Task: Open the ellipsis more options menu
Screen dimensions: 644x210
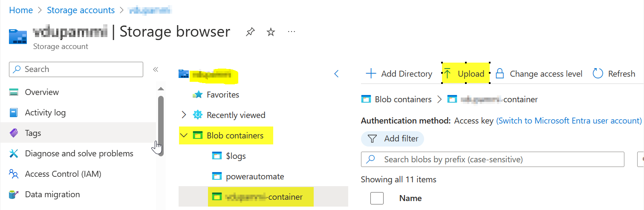Action: (x=292, y=32)
